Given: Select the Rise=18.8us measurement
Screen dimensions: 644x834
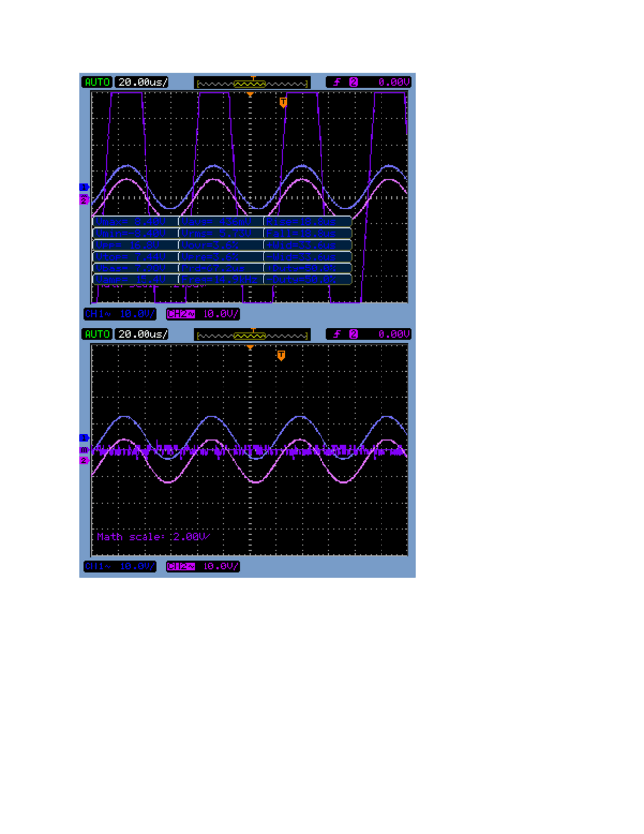Looking at the screenshot, I should [308, 222].
